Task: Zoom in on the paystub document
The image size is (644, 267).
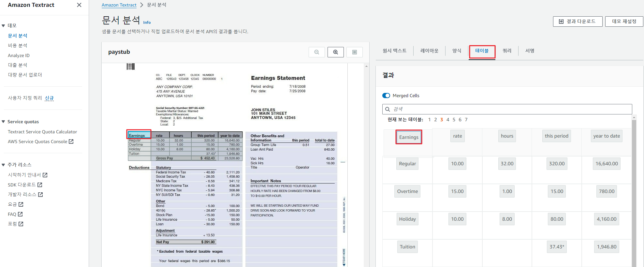Action: tap(336, 52)
